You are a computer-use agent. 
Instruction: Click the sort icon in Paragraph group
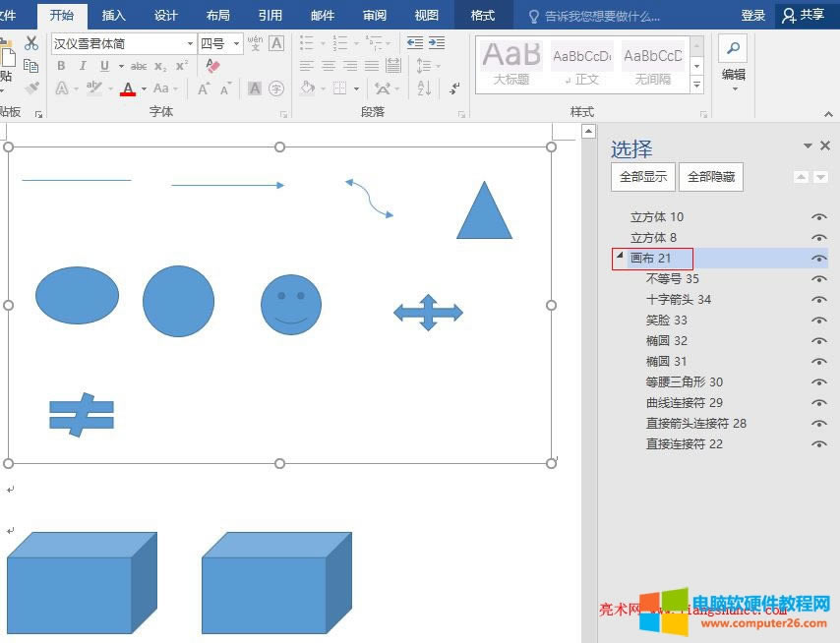(x=423, y=88)
